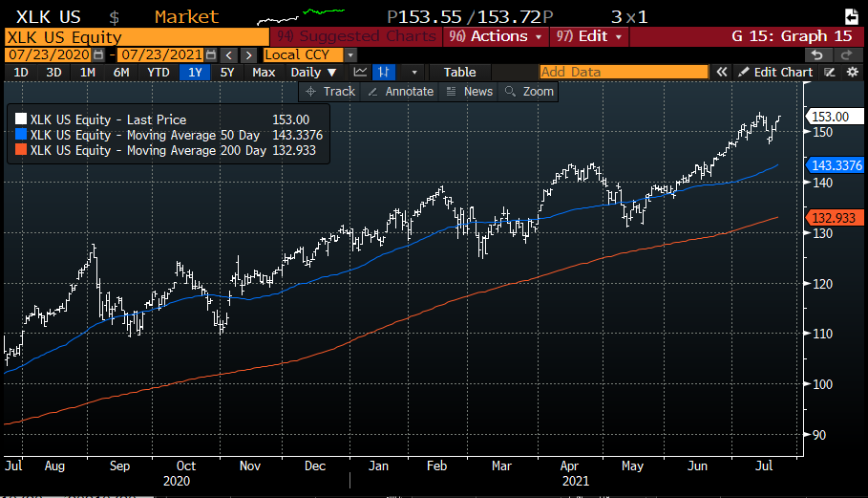868x498 pixels.
Task: Toggle the News overlay on chart
Action: (x=470, y=92)
